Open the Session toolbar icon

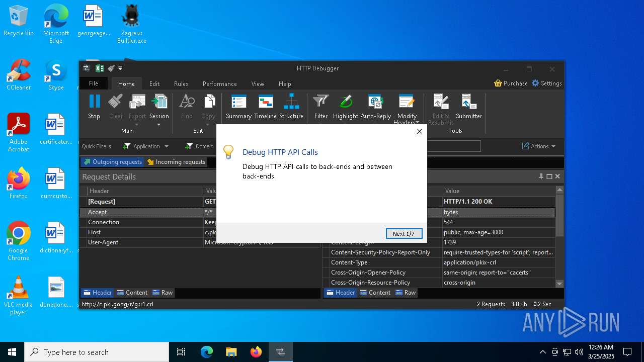[159, 102]
